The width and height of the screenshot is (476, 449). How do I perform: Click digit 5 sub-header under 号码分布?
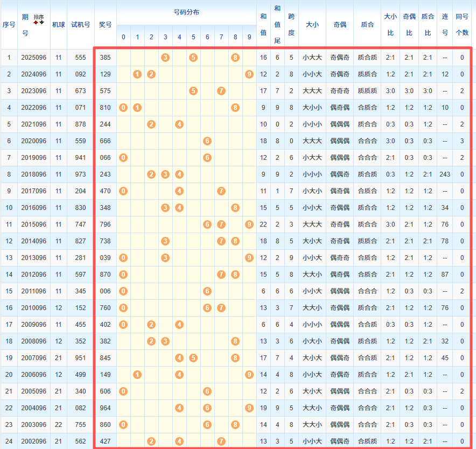193,37
